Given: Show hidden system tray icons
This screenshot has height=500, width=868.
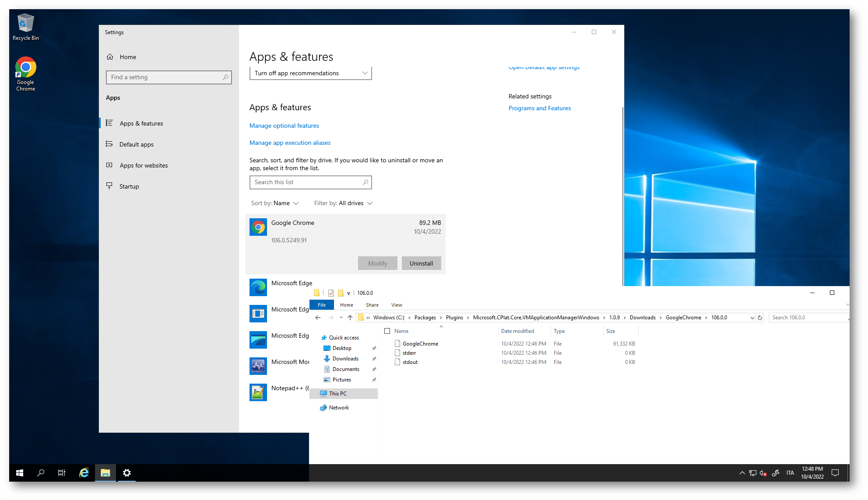Looking at the screenshot, I should pos(742,473).
